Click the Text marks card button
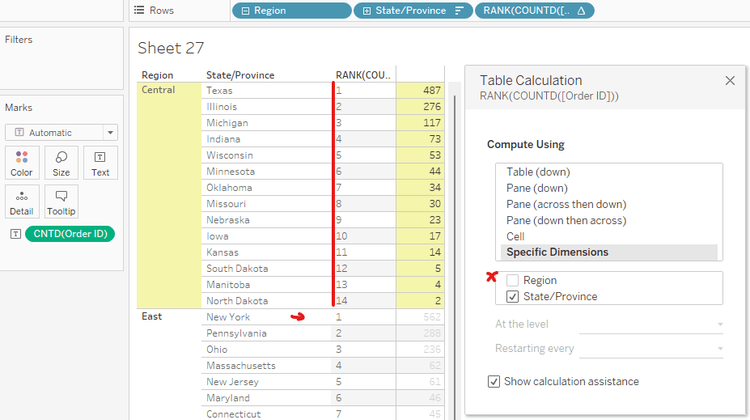Viewport: 750px width, 420px height. pos(100,163)
